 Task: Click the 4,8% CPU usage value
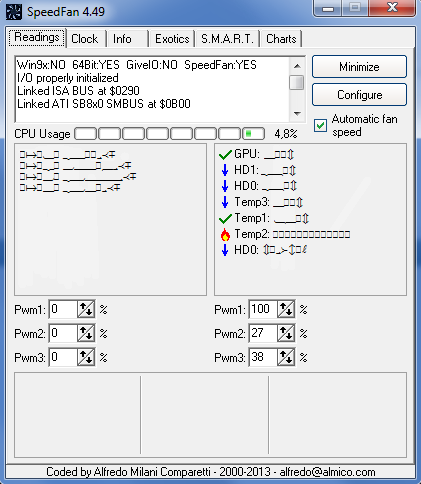click(x=286, y=134)
